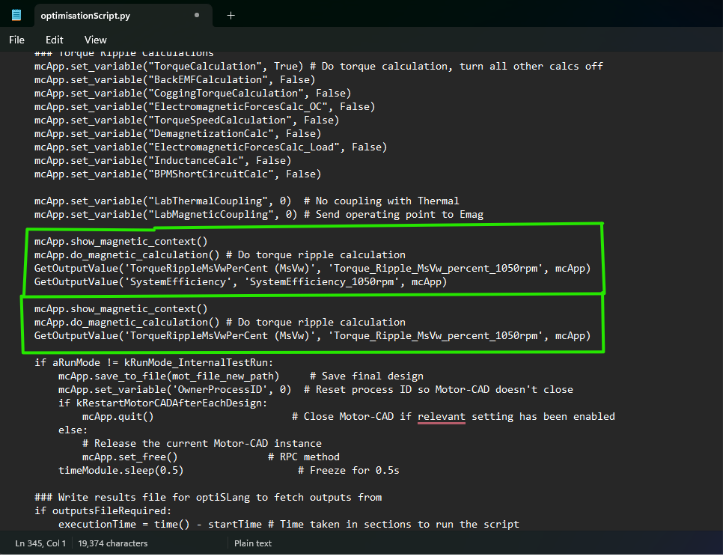The image size is (723, 555).
Task: Click the mcApp.set_free() line
Action: [130, 456]
